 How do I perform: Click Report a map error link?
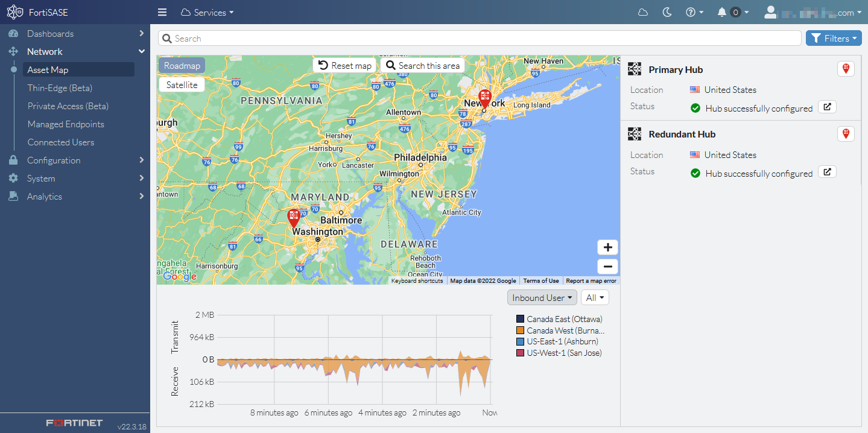pos(591,281)
